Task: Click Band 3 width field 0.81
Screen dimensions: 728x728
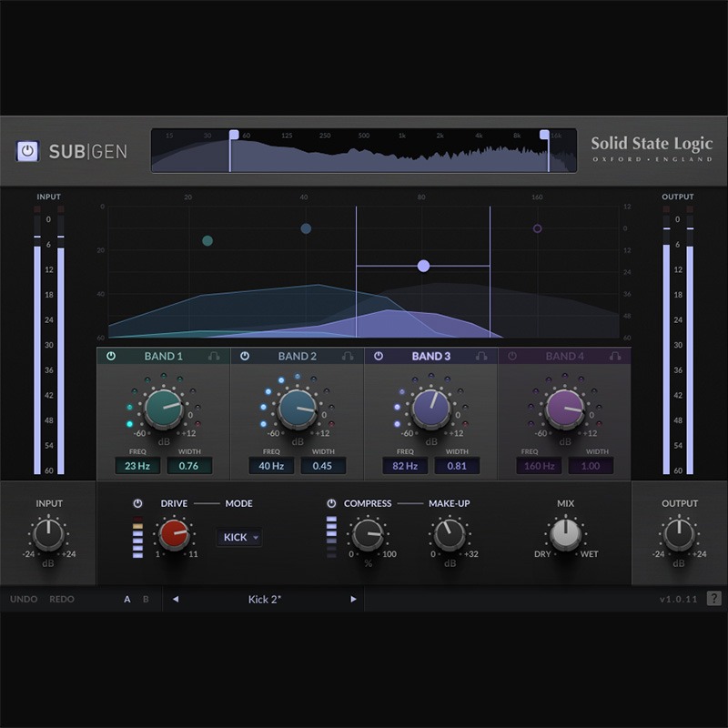Action: 457,466
